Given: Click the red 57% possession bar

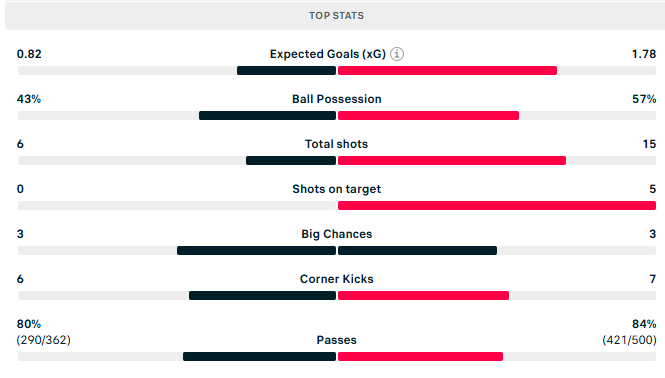Looking at the screenshot, I should tap(428, 115).
